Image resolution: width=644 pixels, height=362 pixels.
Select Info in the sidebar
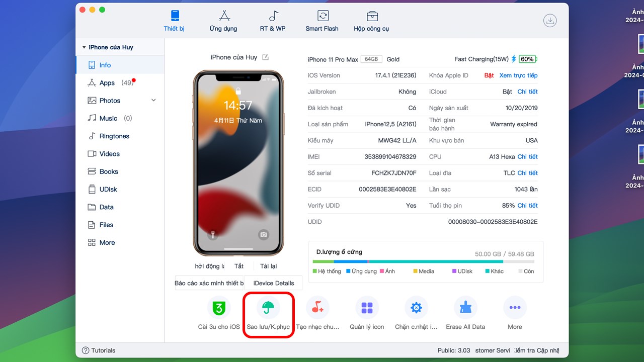120,65
